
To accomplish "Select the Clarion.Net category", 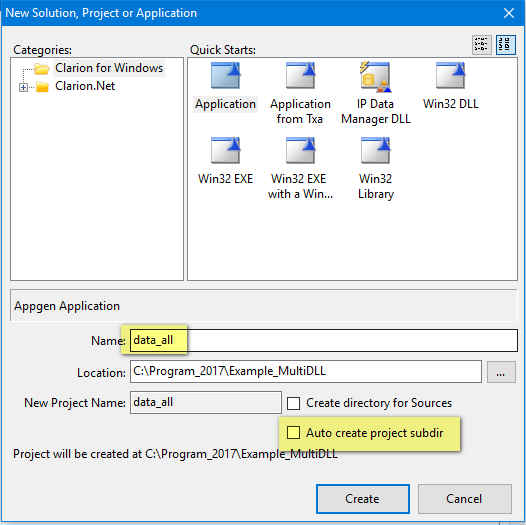I will [85, 86].
